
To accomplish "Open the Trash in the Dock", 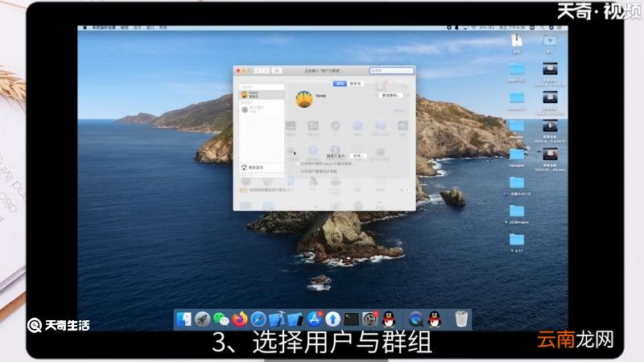I will tap(461, 319).
